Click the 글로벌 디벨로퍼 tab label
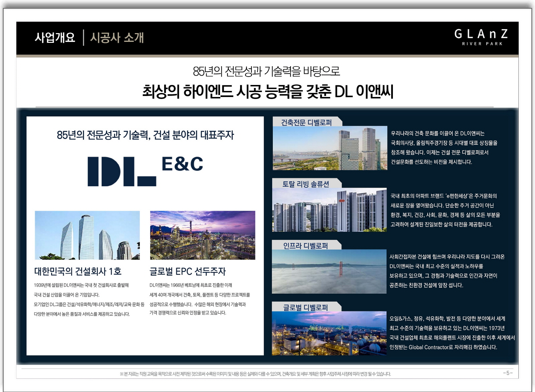Viewport: 535px width, 392px height. coord(305,308)
